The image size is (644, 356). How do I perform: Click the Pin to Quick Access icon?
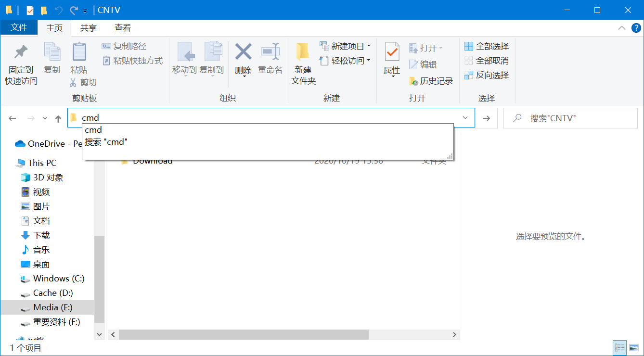(21, 52)
